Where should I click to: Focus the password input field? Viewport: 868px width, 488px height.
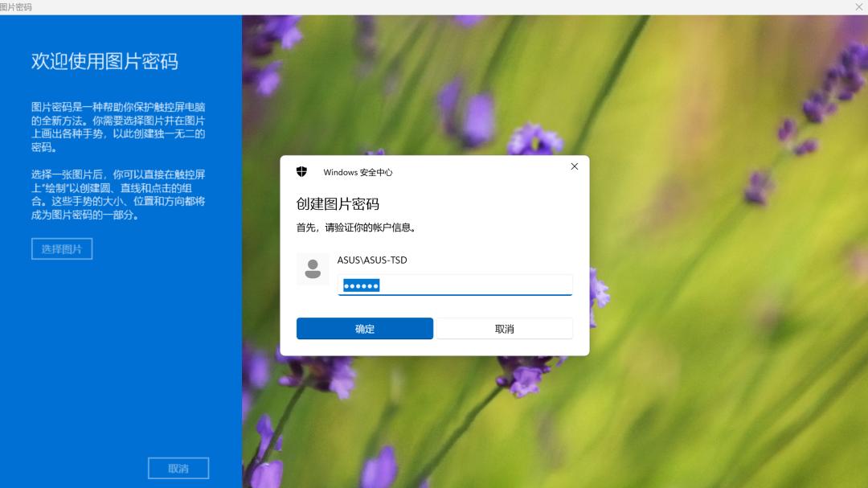point(454,285)
